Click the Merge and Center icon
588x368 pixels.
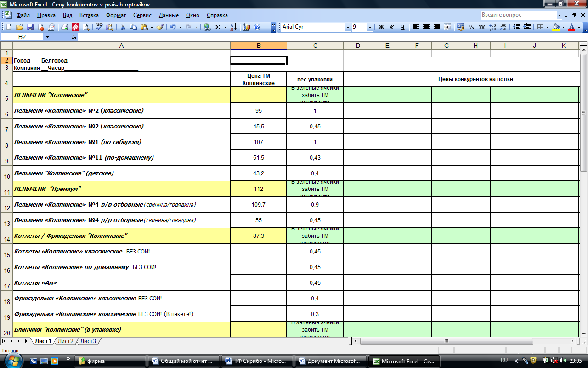pyautogui.click(x=447, y=27)
